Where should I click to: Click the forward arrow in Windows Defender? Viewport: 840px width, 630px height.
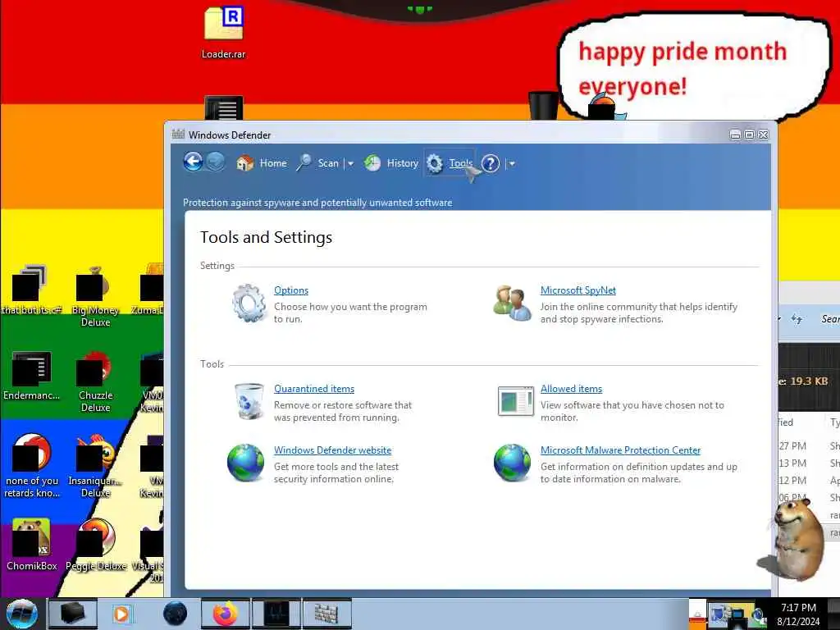pos(216,162)
